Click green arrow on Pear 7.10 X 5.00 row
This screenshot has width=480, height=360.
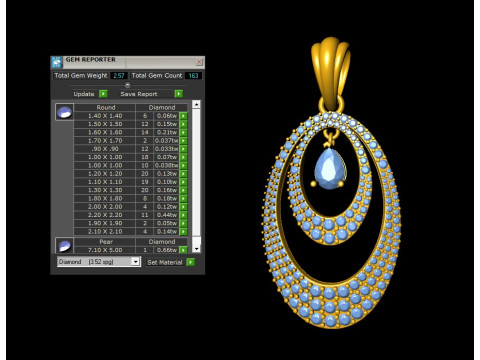coord(183,250)
